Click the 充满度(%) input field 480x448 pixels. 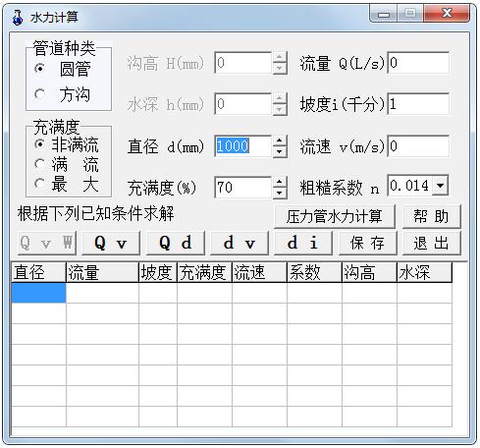click(x=243, y=188)
